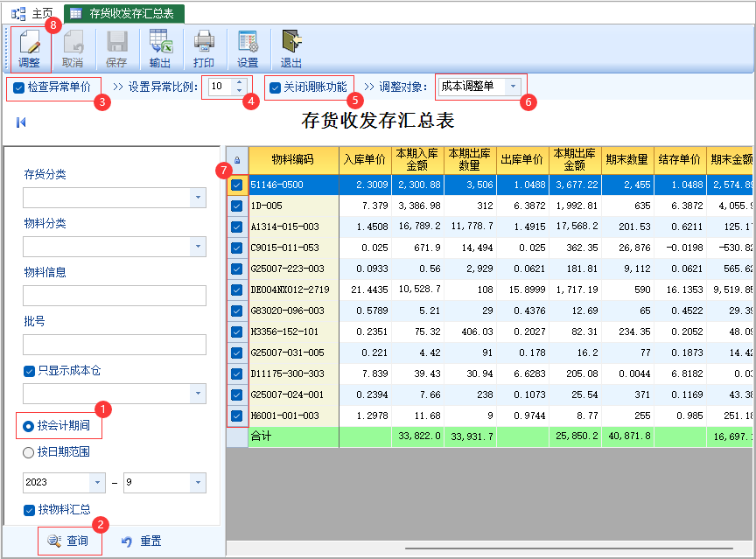756x559 pixels.
Task: Open the year 2023 dropdown
Action: [x=97, y=482]
